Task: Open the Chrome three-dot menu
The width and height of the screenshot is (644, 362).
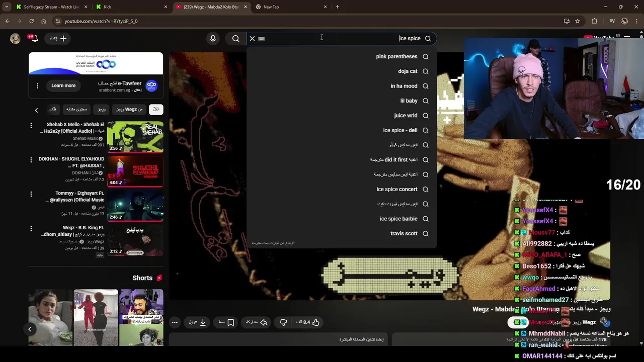Action: point(636,21)
